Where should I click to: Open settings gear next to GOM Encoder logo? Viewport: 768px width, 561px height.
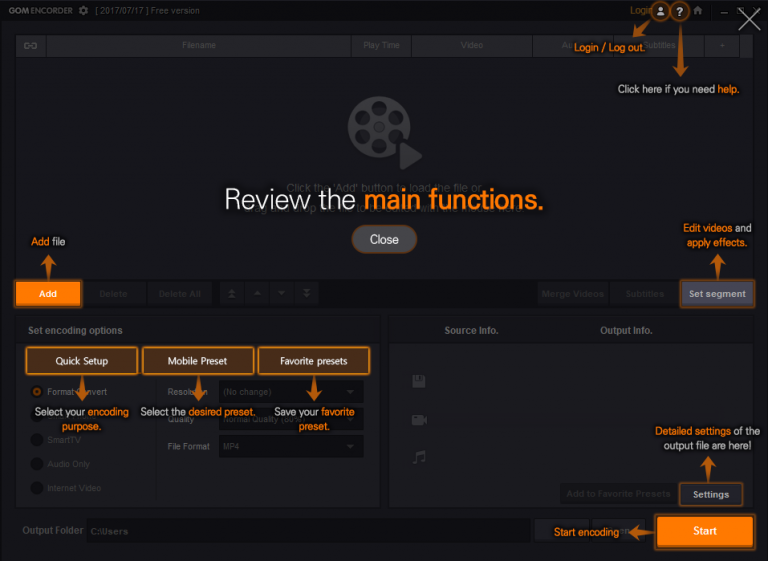click(x=83, y=11)
